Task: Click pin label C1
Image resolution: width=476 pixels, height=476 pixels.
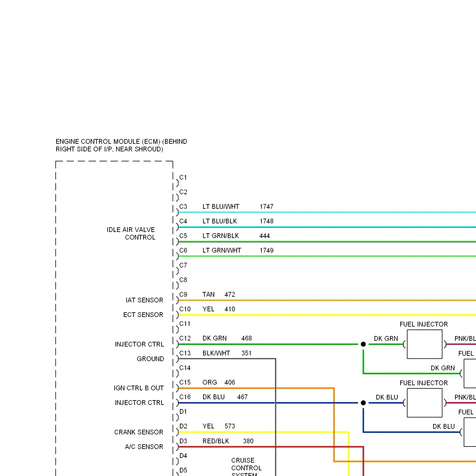Action: pyautogui.click(x=183, y=177)
